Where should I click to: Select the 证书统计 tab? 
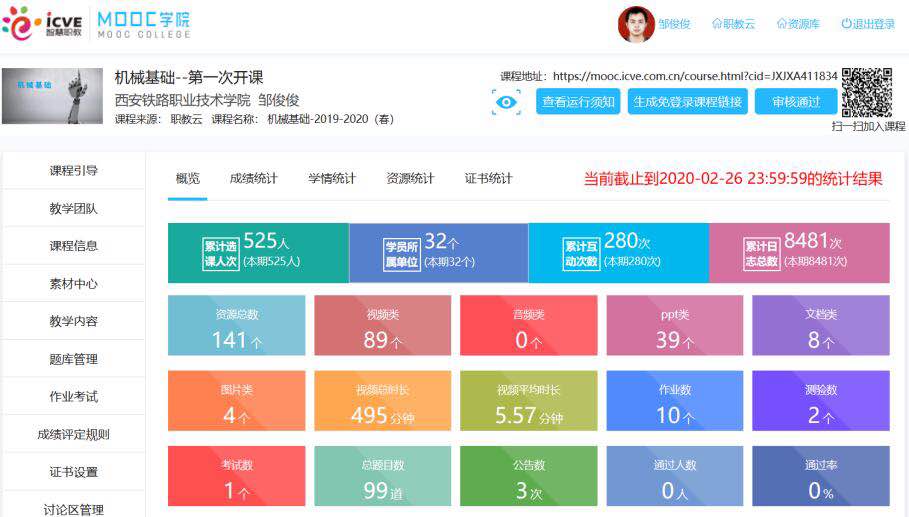(488, 179)
